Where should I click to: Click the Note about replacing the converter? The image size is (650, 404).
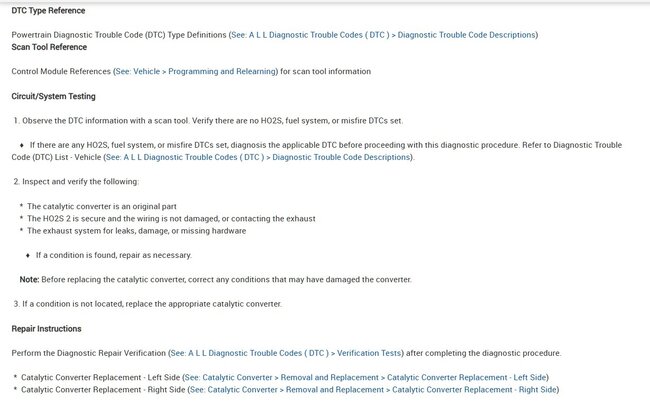(215, 279)
